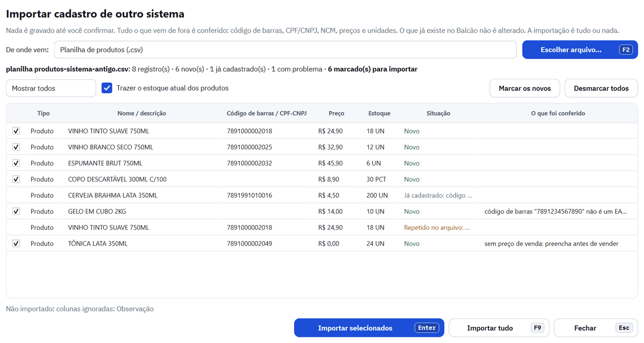Click the Tipo column header
This screenshot has height=343, width=644.
point(43,114)
